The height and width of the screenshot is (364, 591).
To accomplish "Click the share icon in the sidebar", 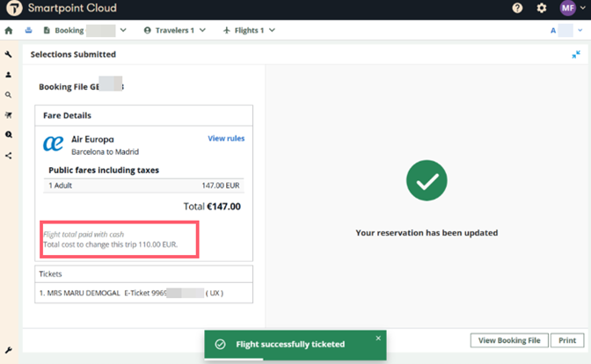I will (9, 156).
